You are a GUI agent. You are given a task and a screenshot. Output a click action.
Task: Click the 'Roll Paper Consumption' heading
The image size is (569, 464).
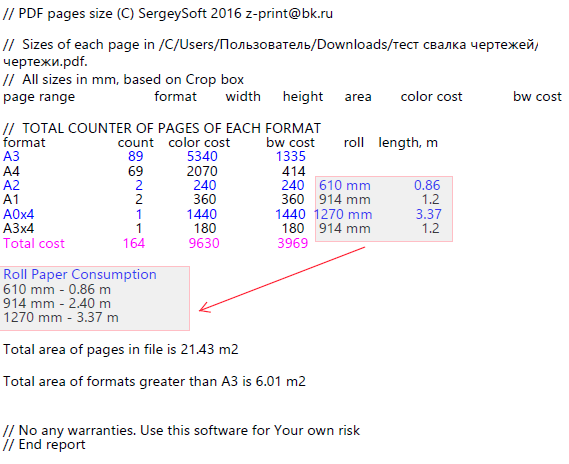[x=80, y=275]
